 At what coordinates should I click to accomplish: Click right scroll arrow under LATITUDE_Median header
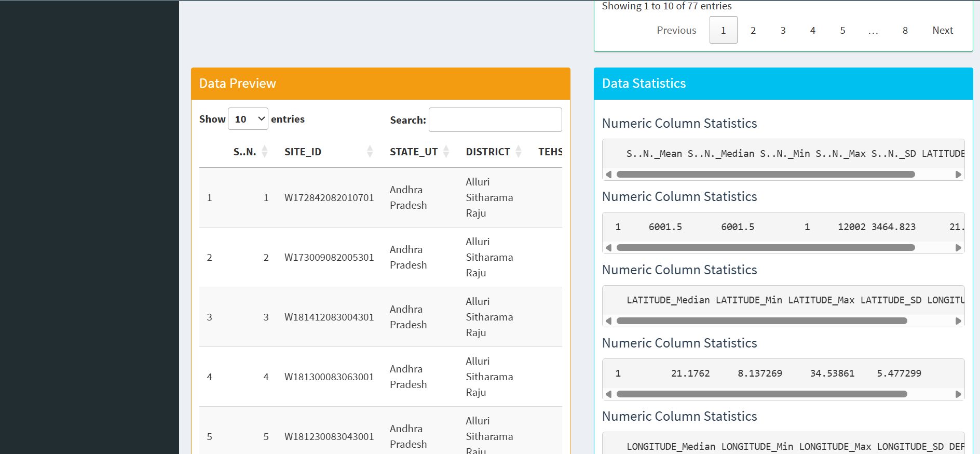click(959, 321)
